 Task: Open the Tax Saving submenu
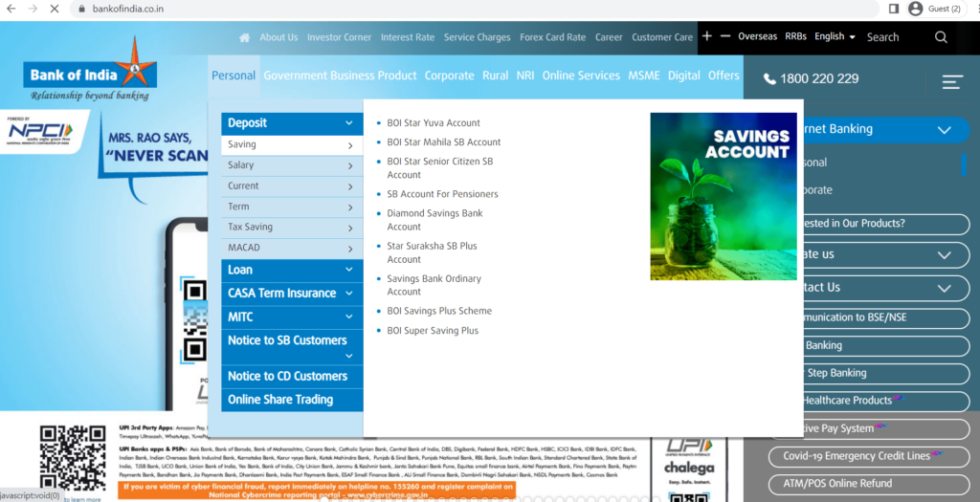pos(292,228)
